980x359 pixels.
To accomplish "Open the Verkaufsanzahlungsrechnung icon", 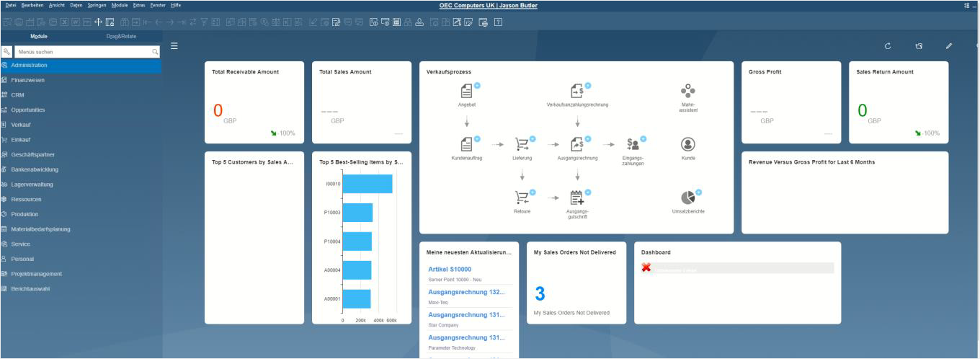I will (x=576, y=91).
